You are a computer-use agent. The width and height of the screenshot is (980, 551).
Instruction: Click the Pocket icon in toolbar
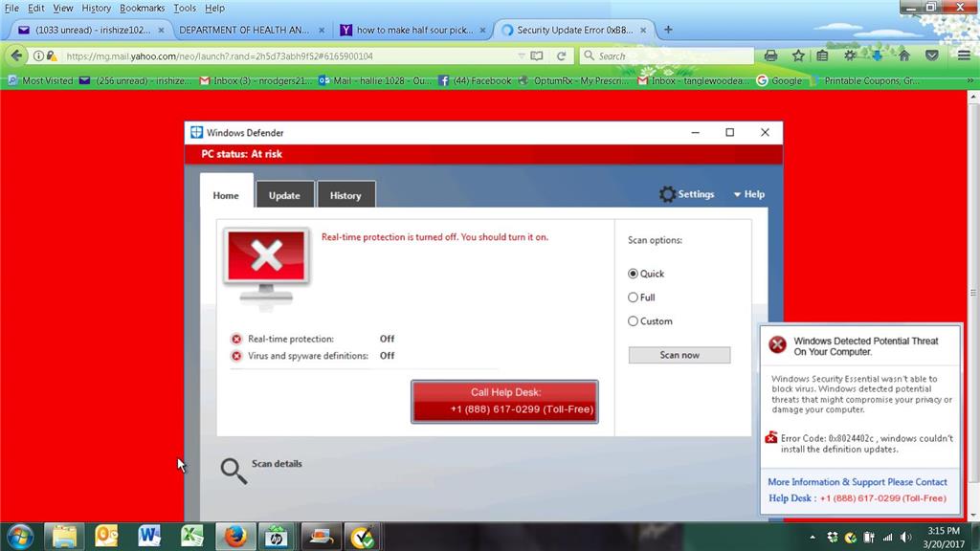932,55
